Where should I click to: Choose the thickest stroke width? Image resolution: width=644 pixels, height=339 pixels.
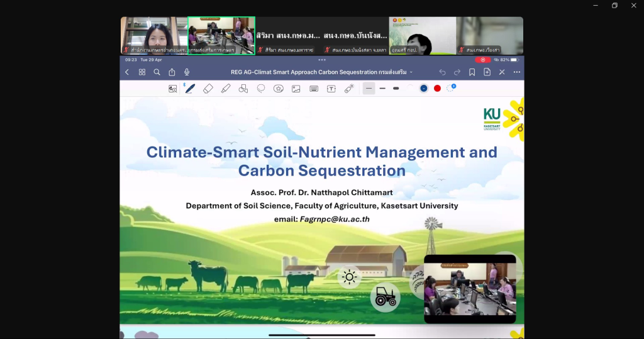coord(396,88)
